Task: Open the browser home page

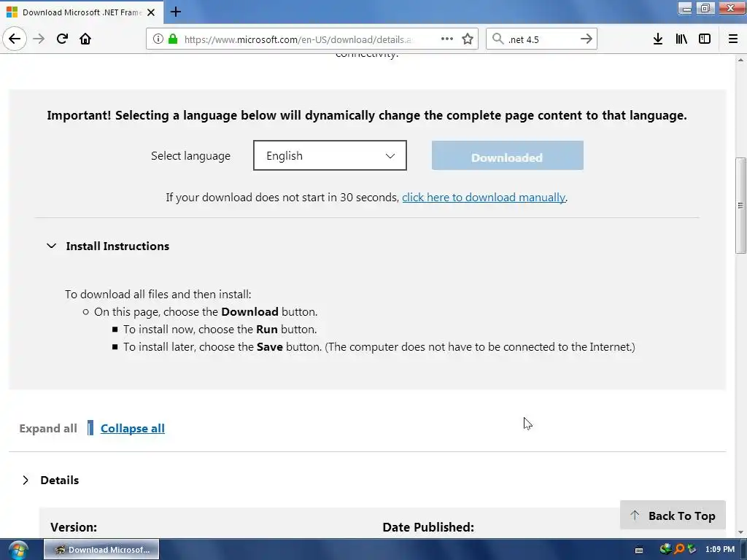Action: [x=85, y=39]
